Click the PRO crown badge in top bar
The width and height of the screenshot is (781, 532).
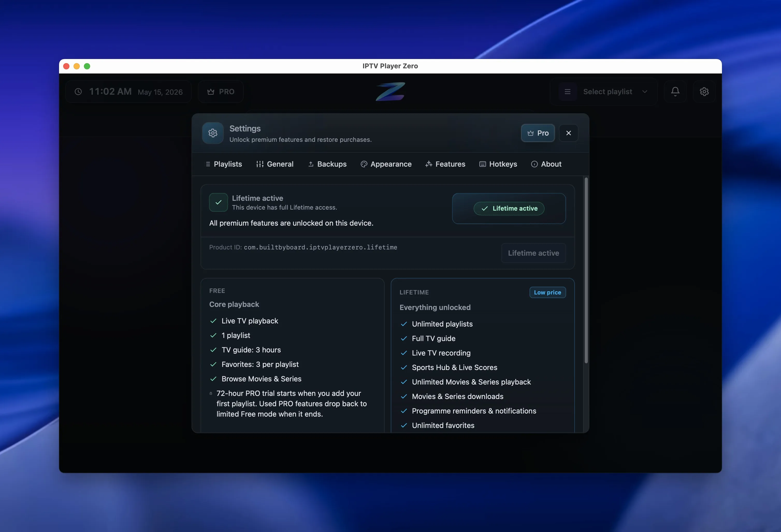point(221,91)
